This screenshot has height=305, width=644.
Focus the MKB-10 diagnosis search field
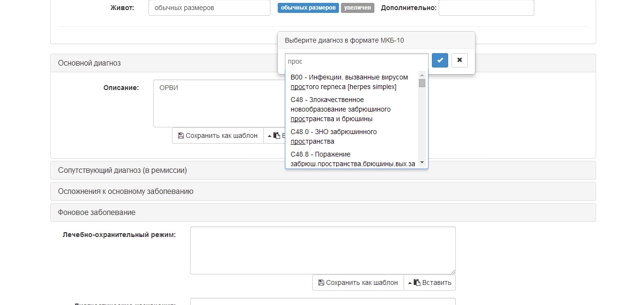[357, 61]
